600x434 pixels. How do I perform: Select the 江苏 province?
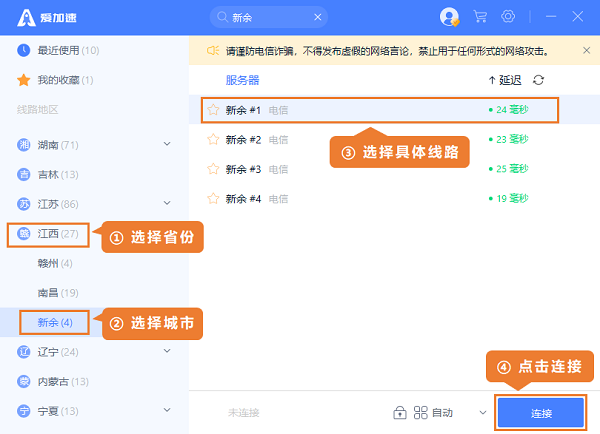point(58,204)
